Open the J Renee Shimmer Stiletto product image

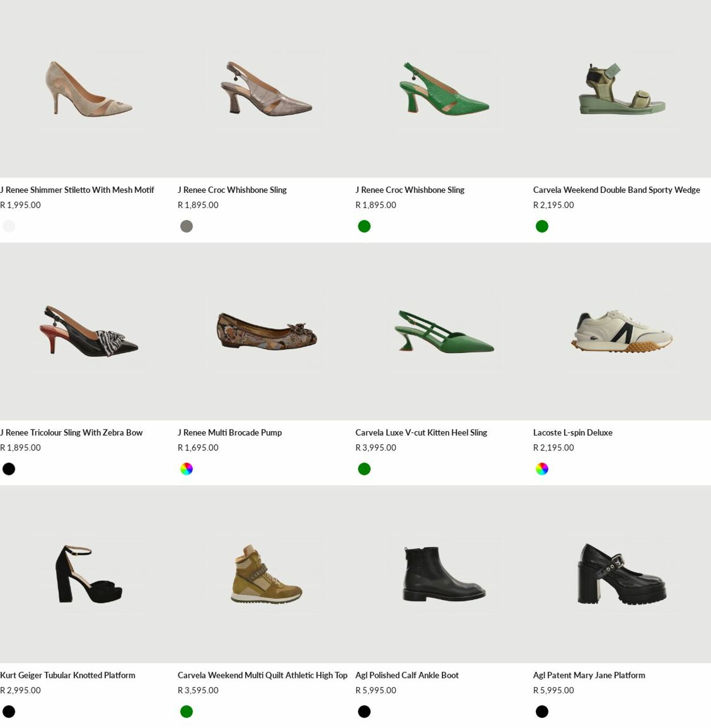click(89, 89)
